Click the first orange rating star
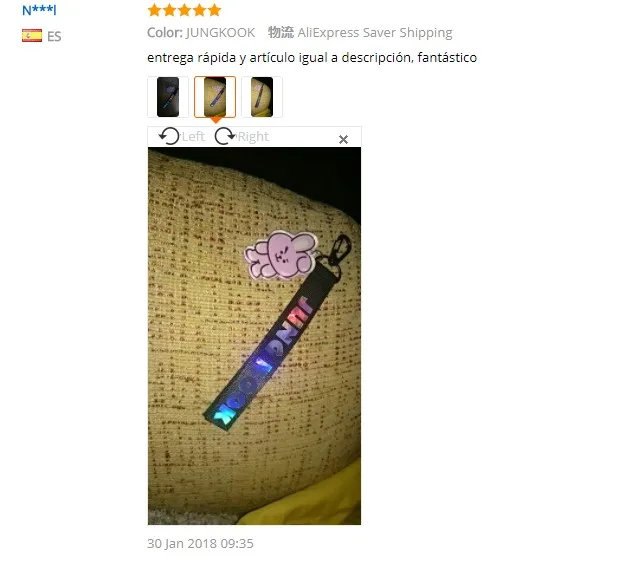 click(155, 10)
